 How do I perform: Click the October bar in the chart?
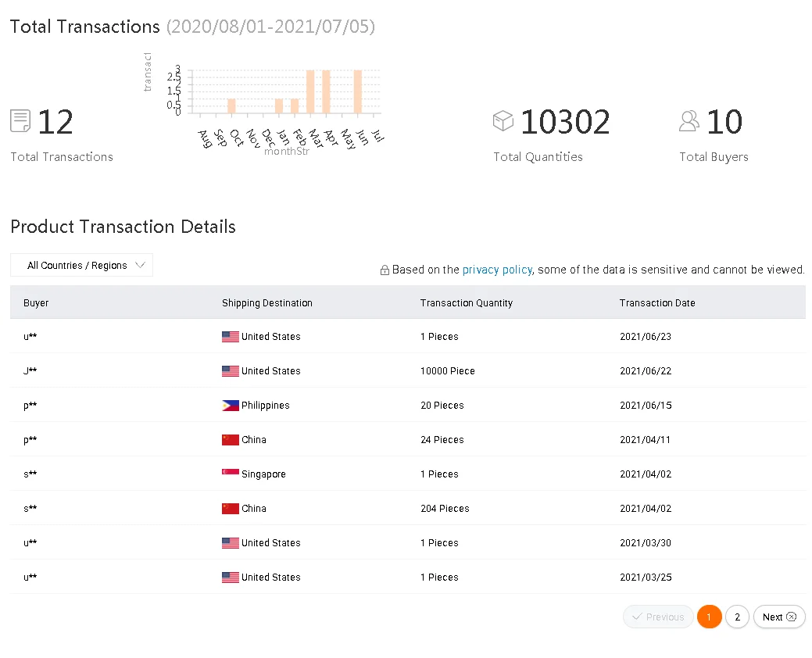coord(231,105)
